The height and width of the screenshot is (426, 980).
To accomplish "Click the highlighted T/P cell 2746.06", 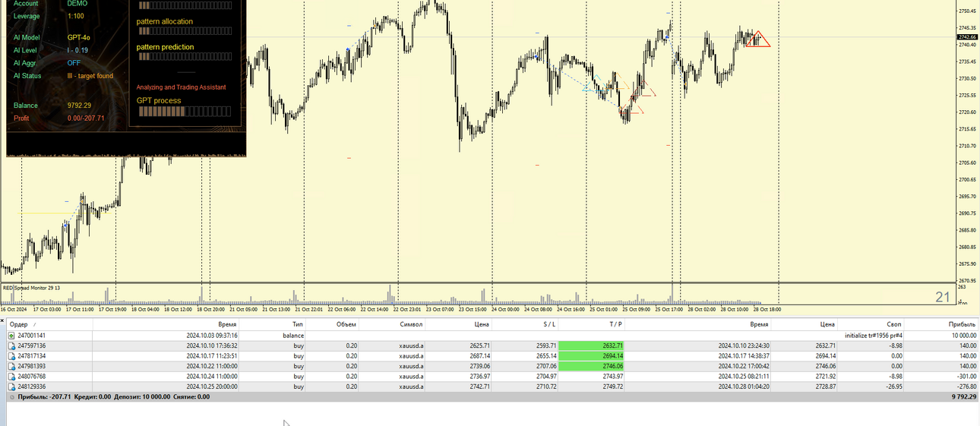I will pyautogui.click(x=592, y=366).
